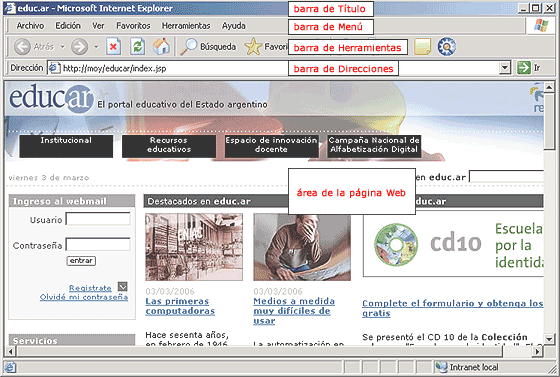Click the Servicios panel header

pyautogui.click(x=72, y=340)
